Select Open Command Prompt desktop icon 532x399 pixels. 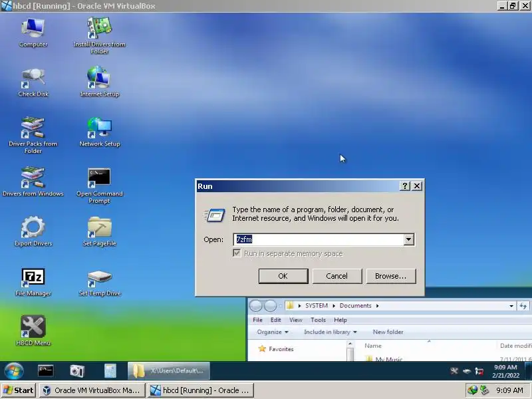[99, 186]
